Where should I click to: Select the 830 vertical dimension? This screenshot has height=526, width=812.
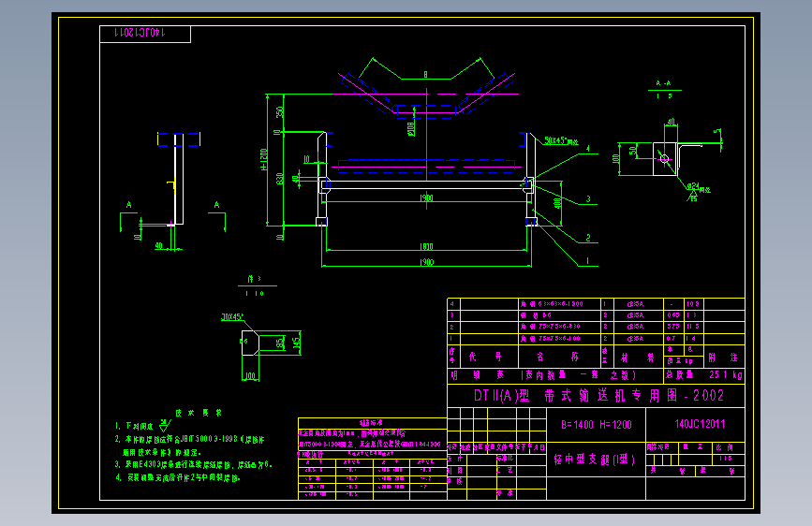(x=280, y=179)
